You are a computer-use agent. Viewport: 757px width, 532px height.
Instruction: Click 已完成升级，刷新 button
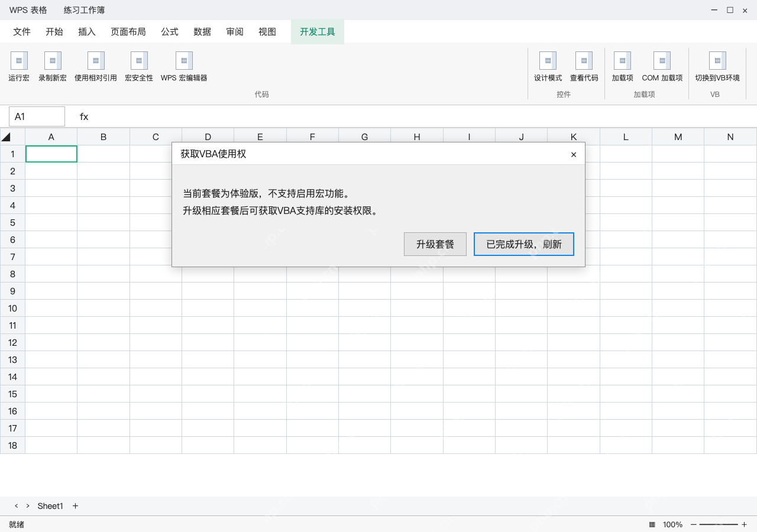tap(524, 244)
